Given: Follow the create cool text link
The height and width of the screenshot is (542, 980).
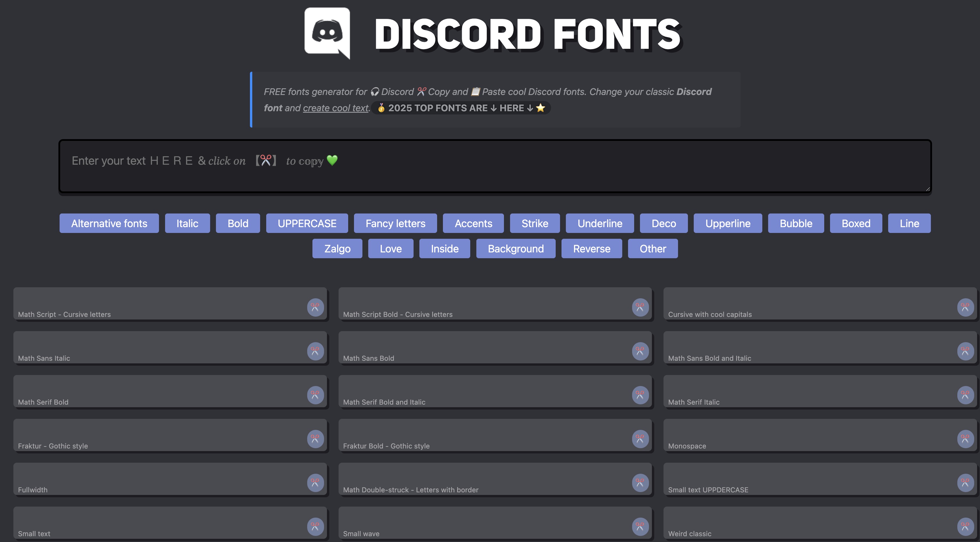Looking at the screenshot, I should point(336,108).
